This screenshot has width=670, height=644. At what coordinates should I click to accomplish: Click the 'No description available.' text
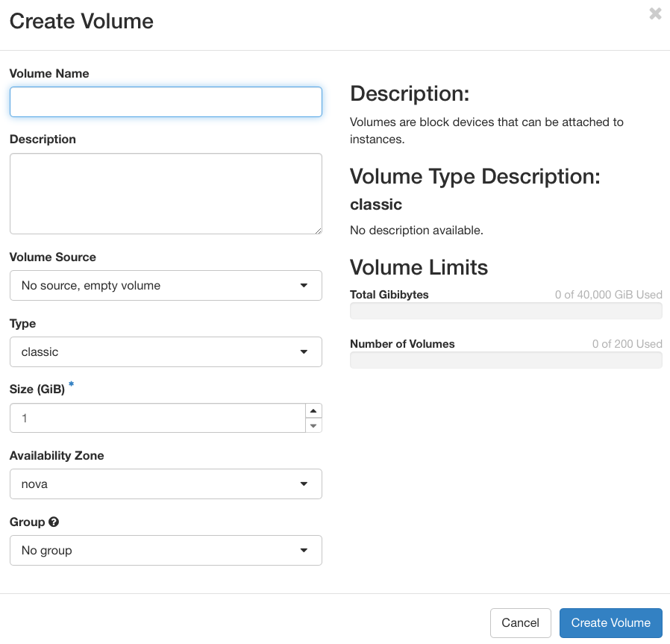pyautogui.click(x=416, y=231)
